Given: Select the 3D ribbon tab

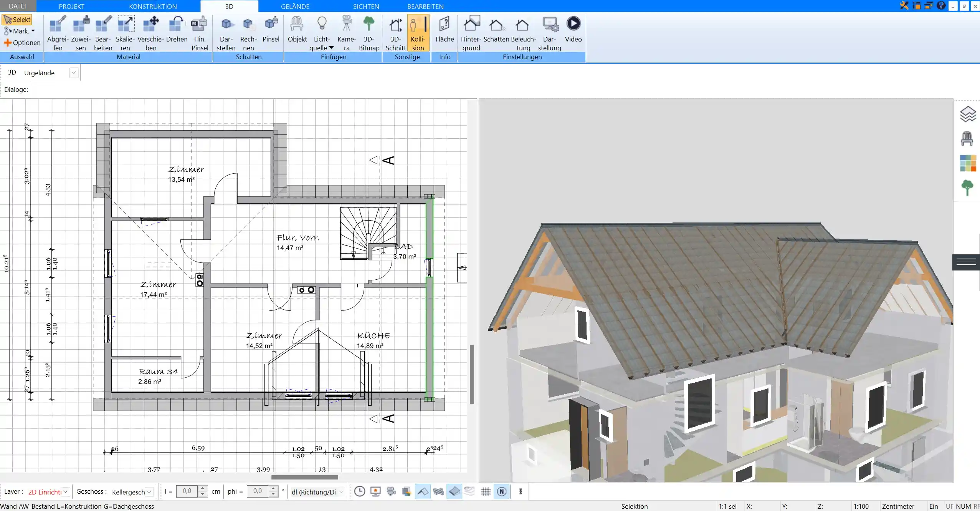Looking at the screenshot, I should pos(229,6).
